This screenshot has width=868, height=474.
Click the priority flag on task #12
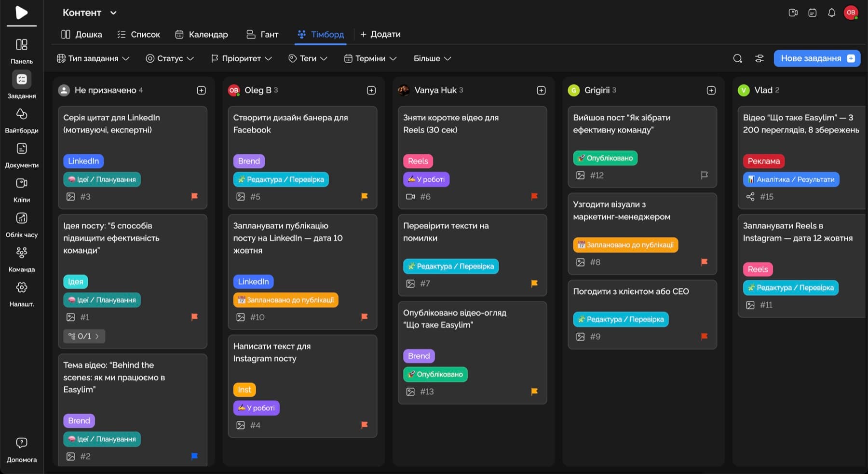(x=704, y=175)
